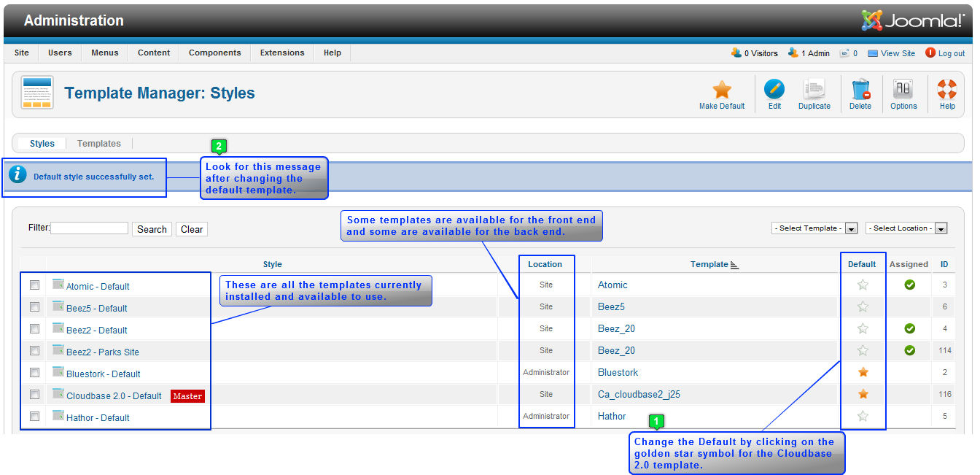Image resolution: width=980 pixels, height=475 pixels.
Task: Check the Beez2 - Parks Site checkbox
Action: (x=34, y=350)
